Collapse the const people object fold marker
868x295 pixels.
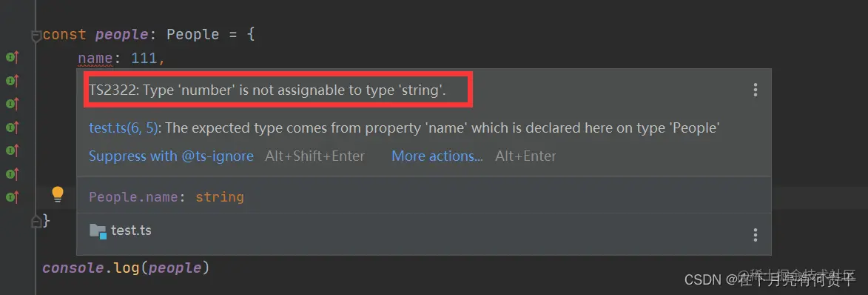click(x=36, y=36)
